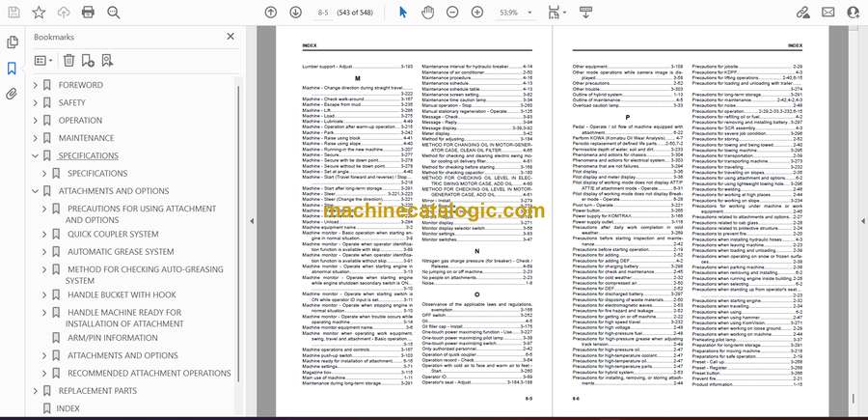This screenshot has height=420, width=868.
Task: Select HANDLE MACHINE READY FOR INSTALLATION bookmark
Action: point(124,318)
